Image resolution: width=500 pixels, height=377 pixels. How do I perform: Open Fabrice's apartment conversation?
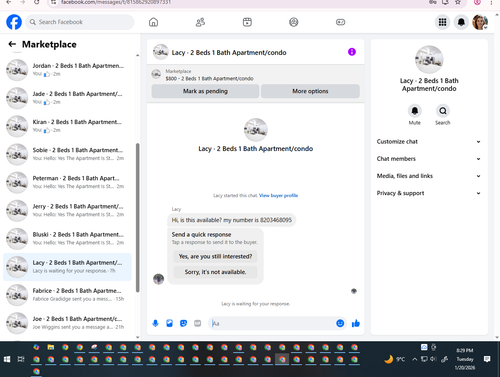point(67,295)
